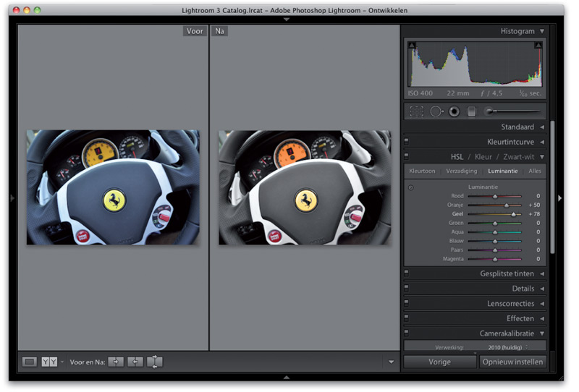Expand the Lenscorrecties panel
The width and height of the screenshot is (579, 392).
pos(542,304)
